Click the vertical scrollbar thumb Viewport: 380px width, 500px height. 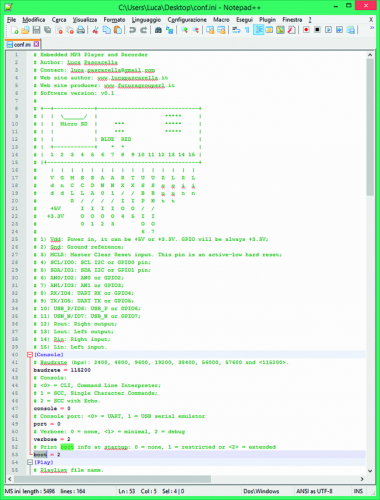coord(370,127)
